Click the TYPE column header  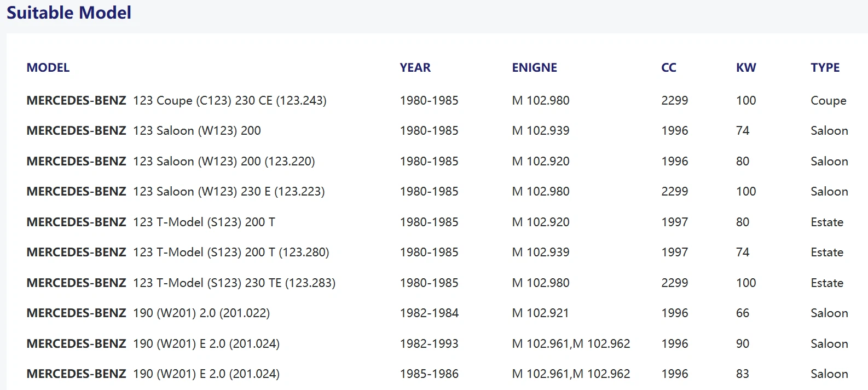(x=825, y=67)
